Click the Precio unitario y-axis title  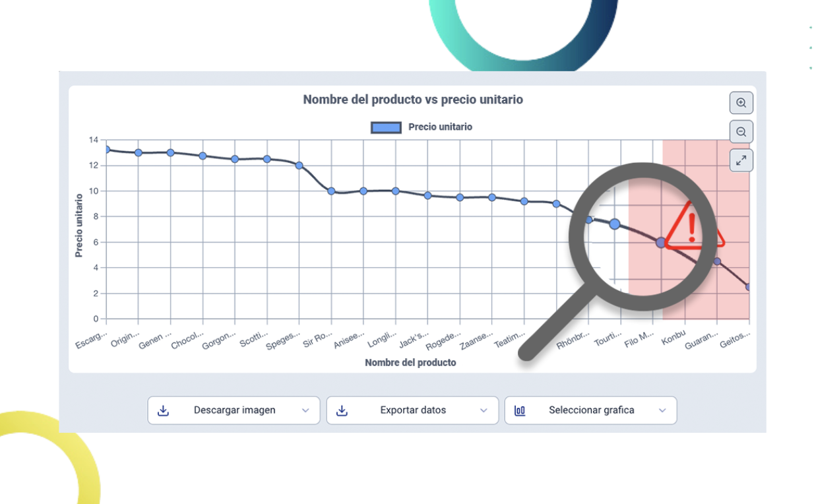79,225
